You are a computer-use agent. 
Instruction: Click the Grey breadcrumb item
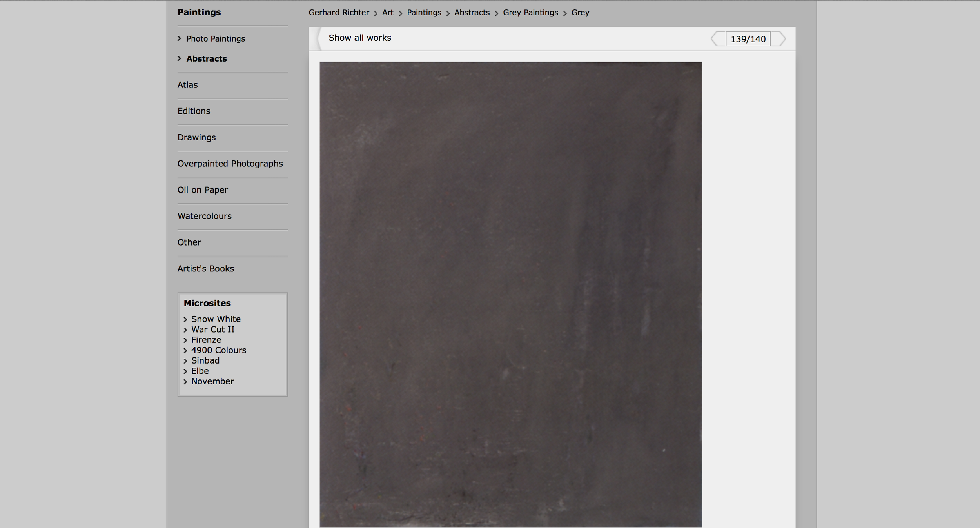pos(580,13)
